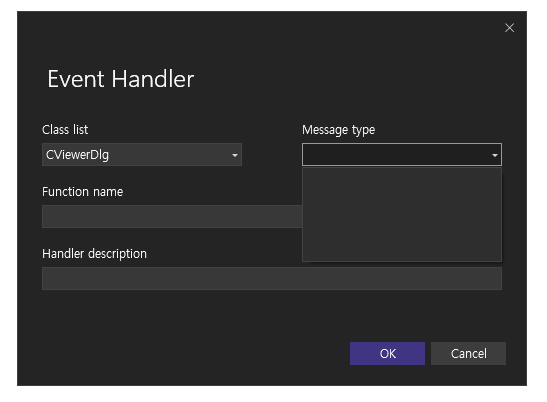Focus the Message type combo box field
This screenshot has width=547, height=402.
pos(402,154)
